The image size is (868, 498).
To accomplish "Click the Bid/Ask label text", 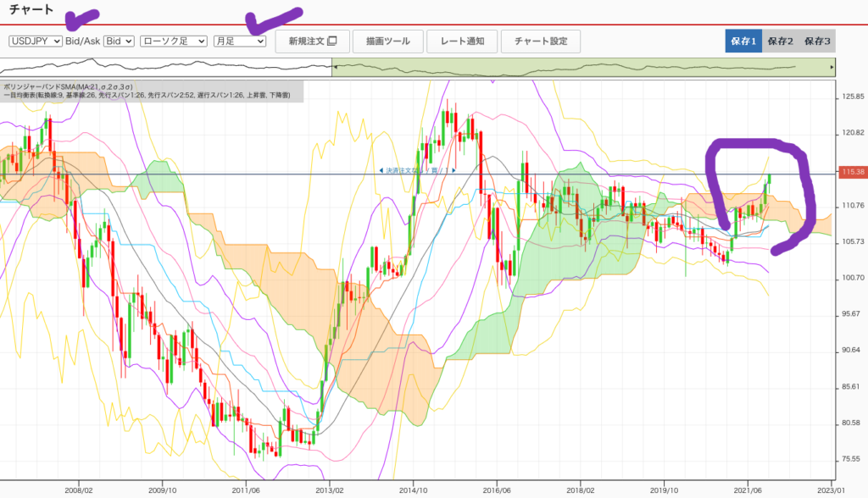I will [83, 41].
